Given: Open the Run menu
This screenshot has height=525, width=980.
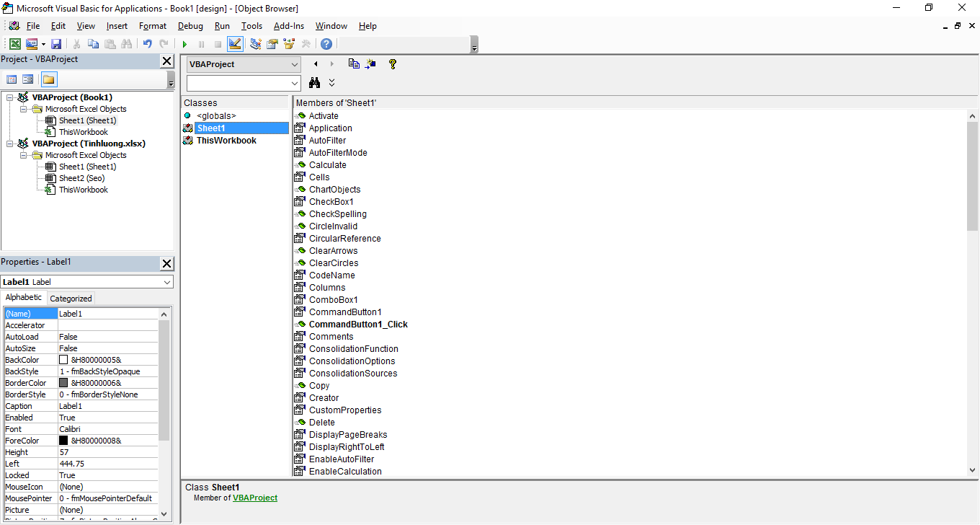Looking at the screenshot, I should click(221, 26).
